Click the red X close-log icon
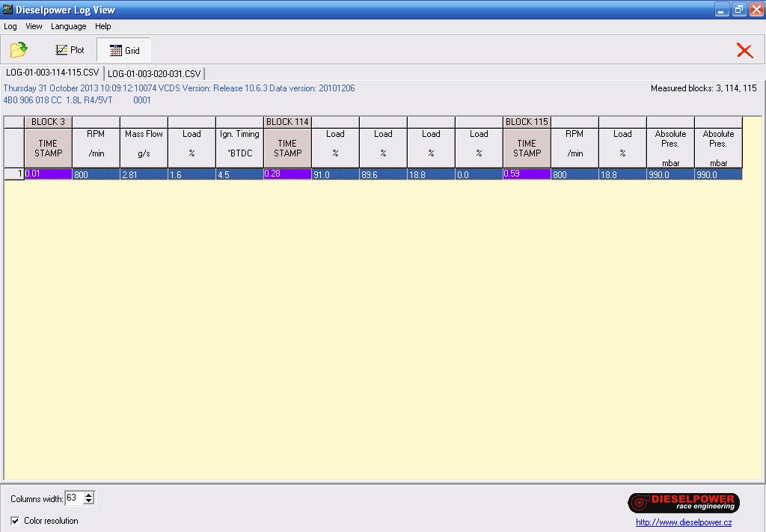The height and width of the screenshot is (532, 766). [x=744, y=50]
